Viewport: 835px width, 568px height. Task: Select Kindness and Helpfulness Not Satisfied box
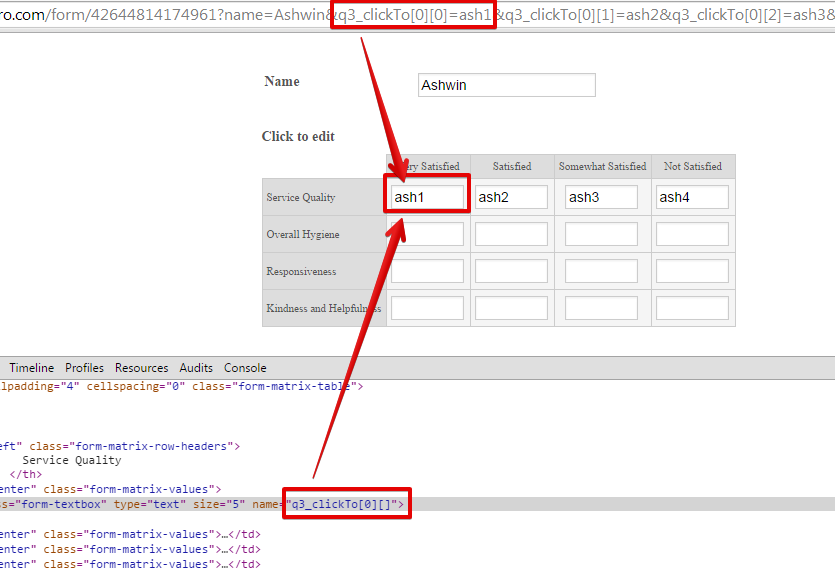point(691,308)
